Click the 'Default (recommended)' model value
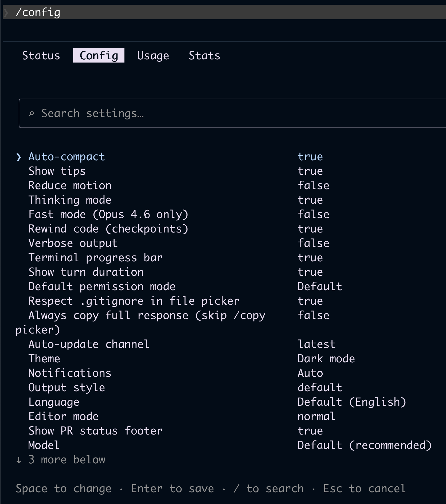446x504 pixels. pos(365,445)
